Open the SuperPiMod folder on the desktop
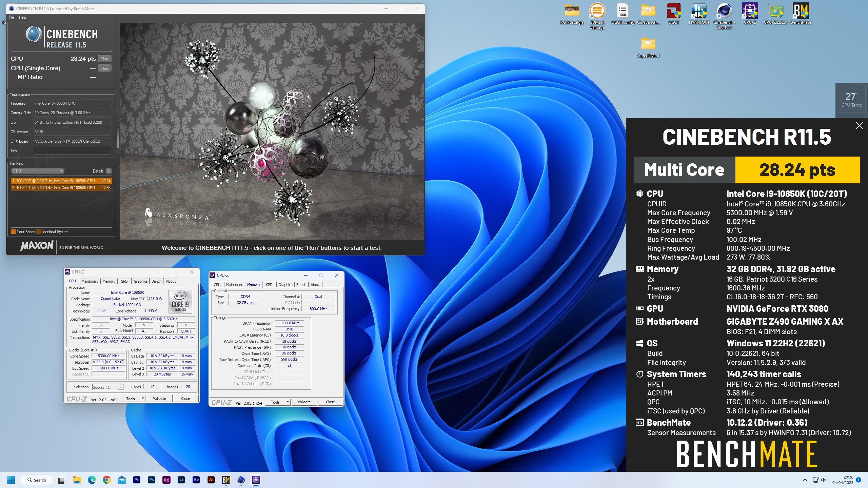The width and height of the screenshot is (868, 488). (648, 47)
